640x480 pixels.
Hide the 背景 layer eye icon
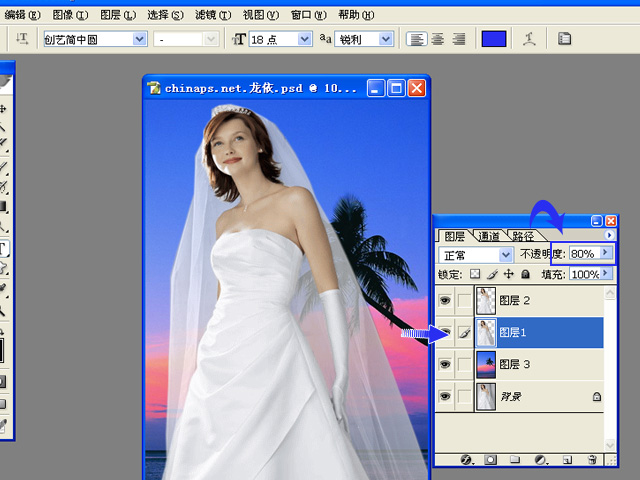click(x=445, y=396)
